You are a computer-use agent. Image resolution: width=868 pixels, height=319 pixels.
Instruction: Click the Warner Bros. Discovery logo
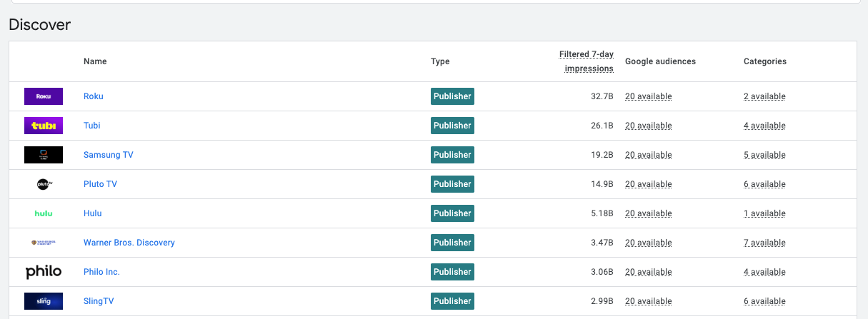pos(44,243)
